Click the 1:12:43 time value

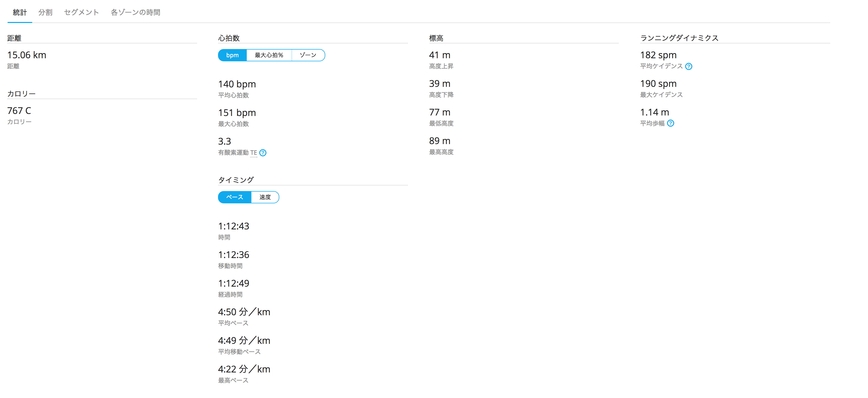coord(234,226)
